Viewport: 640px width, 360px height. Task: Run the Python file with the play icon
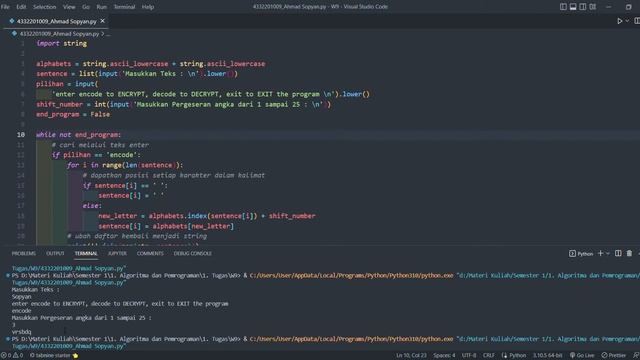pyautogui.click(x=620, y=21)
